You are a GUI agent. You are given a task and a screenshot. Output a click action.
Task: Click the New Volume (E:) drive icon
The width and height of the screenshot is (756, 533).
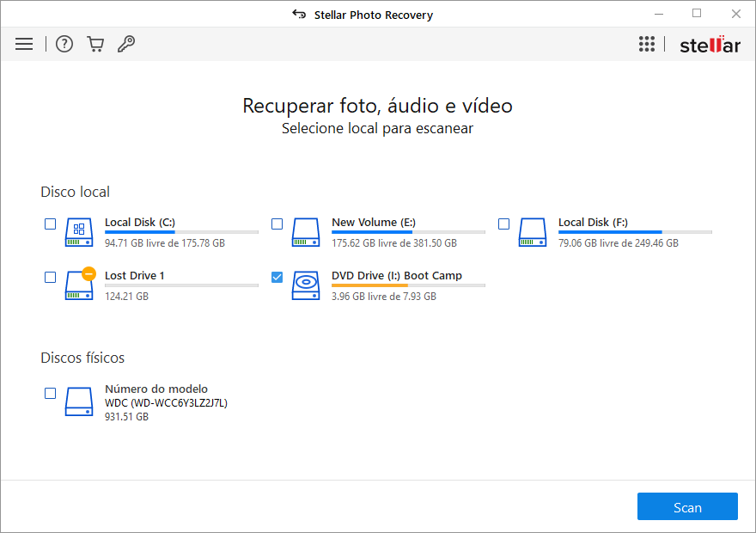[x=306, y=232]
